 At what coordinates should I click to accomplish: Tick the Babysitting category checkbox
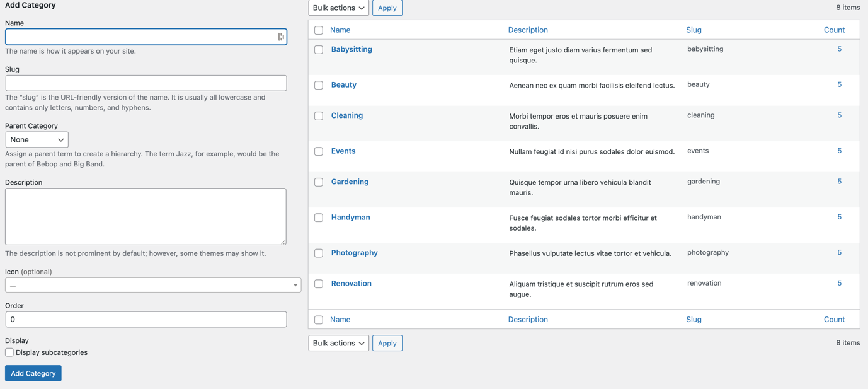point(319,50)
